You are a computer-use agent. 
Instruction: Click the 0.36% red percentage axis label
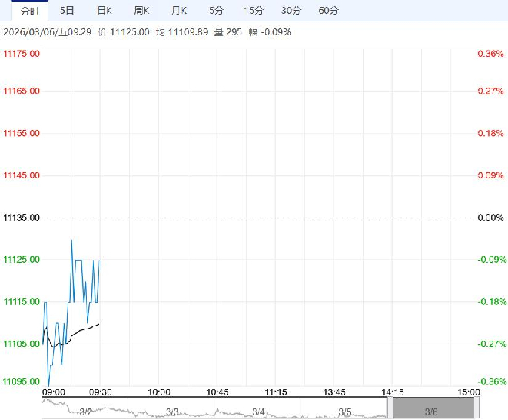(490, 54)
